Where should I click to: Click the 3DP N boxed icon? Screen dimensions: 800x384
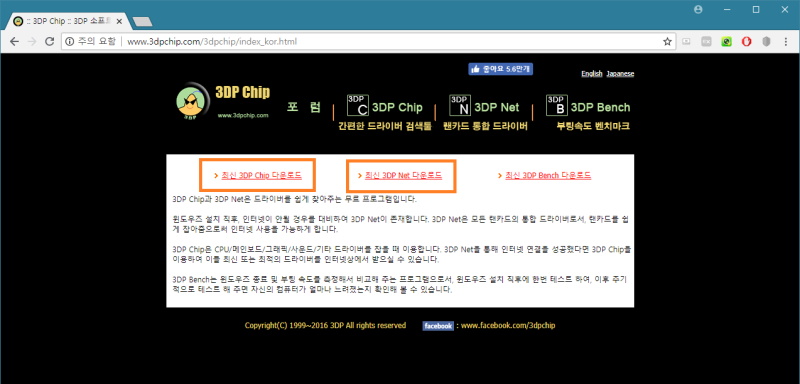[x=460, y=105]
